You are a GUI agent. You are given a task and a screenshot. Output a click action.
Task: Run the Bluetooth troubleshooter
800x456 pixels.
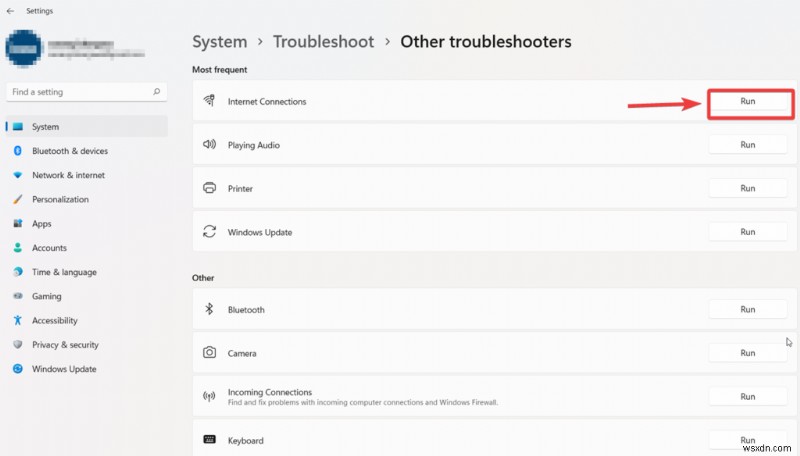tap(747, 310)
